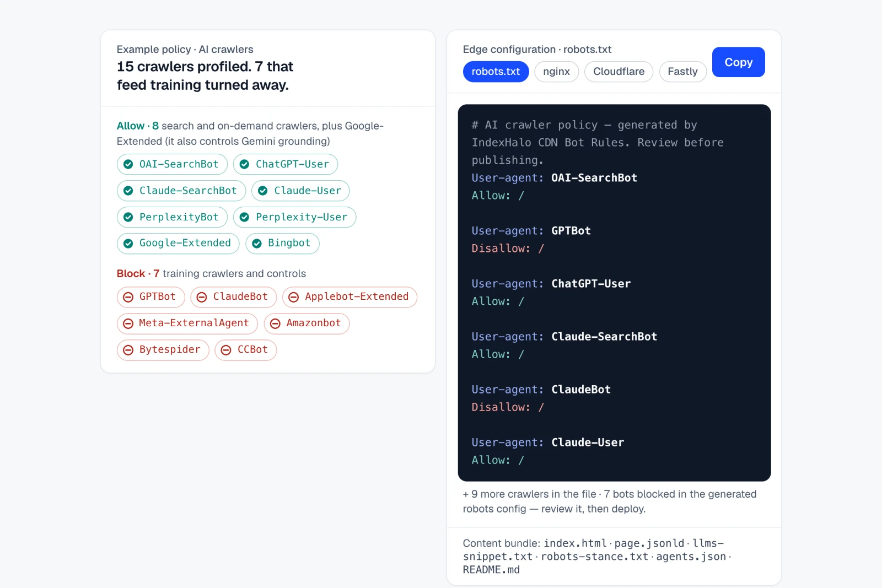The width and height of the screenshot is (882, 588).
Task: Click the blocked ClaudeBot chip label
Action: (x=240, y=296)
